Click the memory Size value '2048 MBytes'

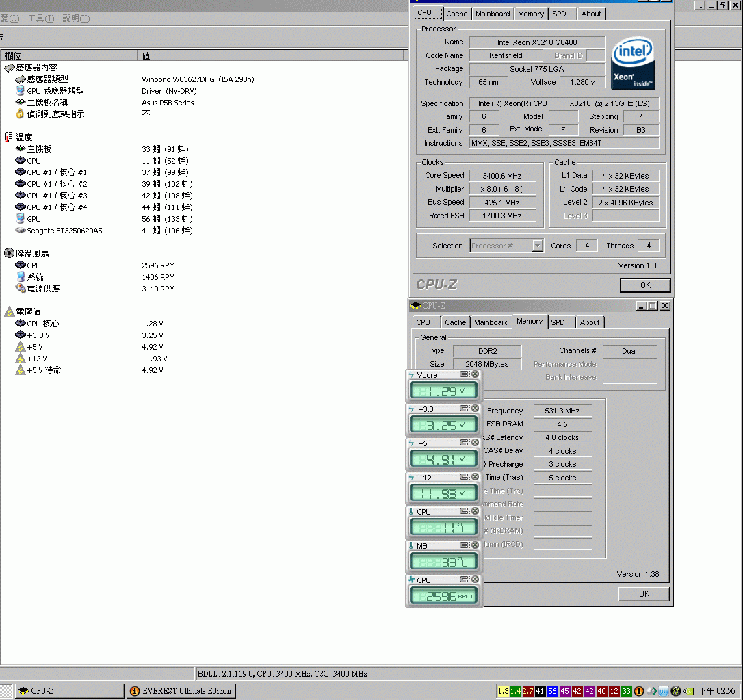click(487, 364)
